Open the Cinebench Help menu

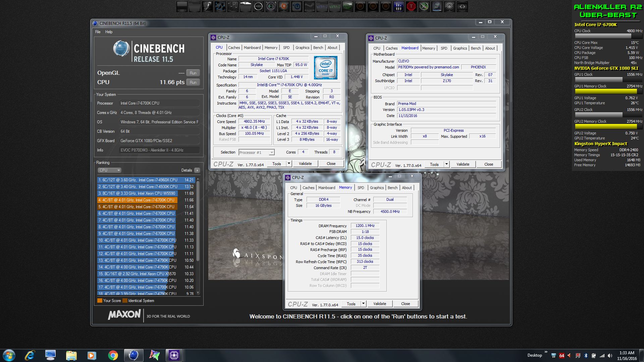tap(109, 32)
